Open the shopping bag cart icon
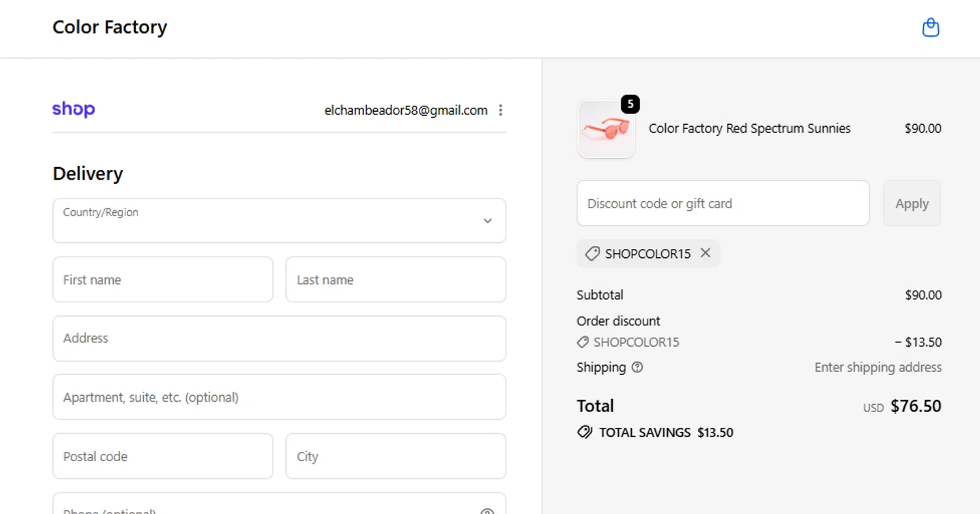This screenshot has width=980, height=514. 930,27
